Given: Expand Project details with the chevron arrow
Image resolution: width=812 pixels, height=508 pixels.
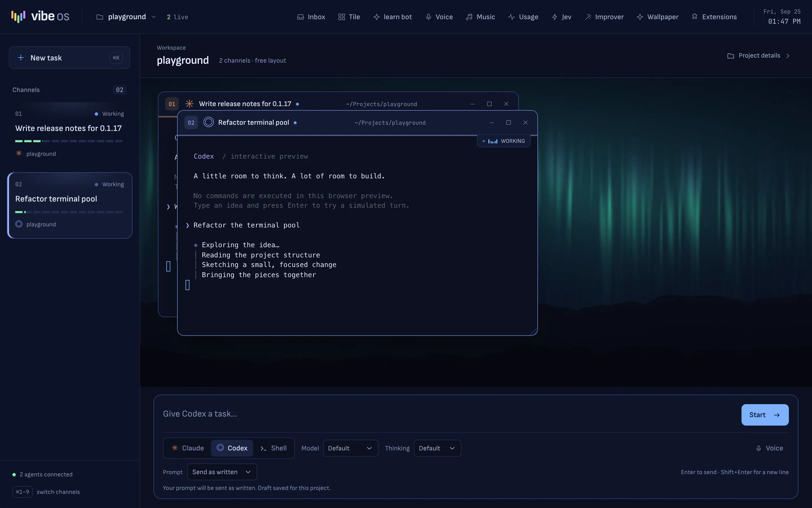Looking at the screenshot, I should (788, 56).
